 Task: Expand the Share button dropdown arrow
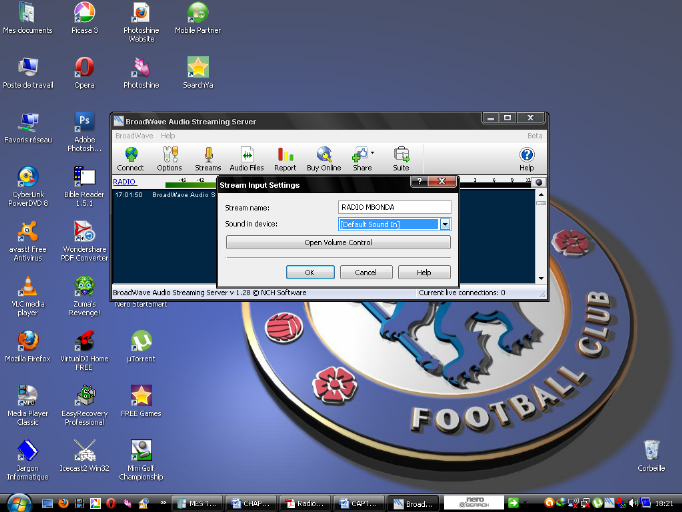tap(373, 154)
